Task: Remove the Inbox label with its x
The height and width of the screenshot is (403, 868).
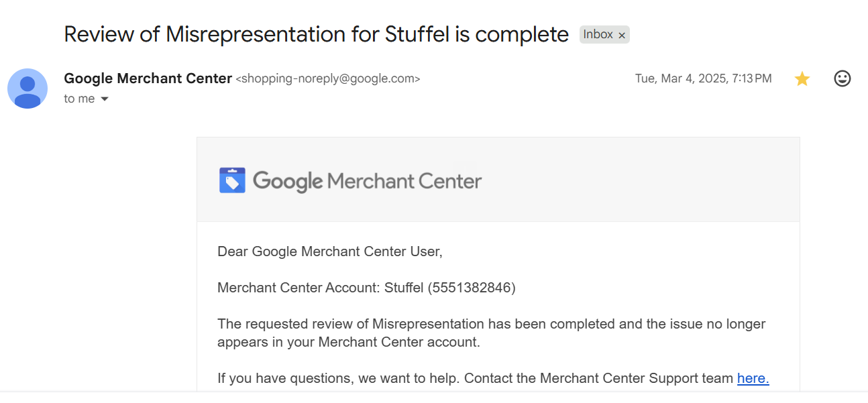Action: [622, 35]
